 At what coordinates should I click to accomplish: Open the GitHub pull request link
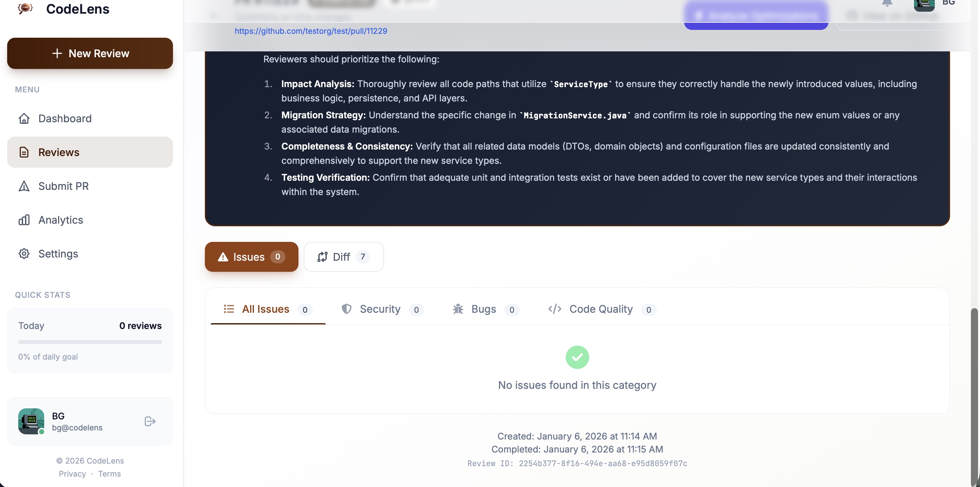[x=311, y=31]
